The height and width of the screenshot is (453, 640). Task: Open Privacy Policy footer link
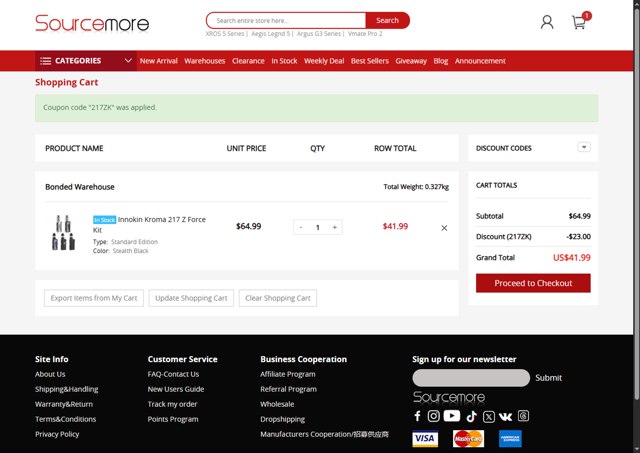(57, 434)
